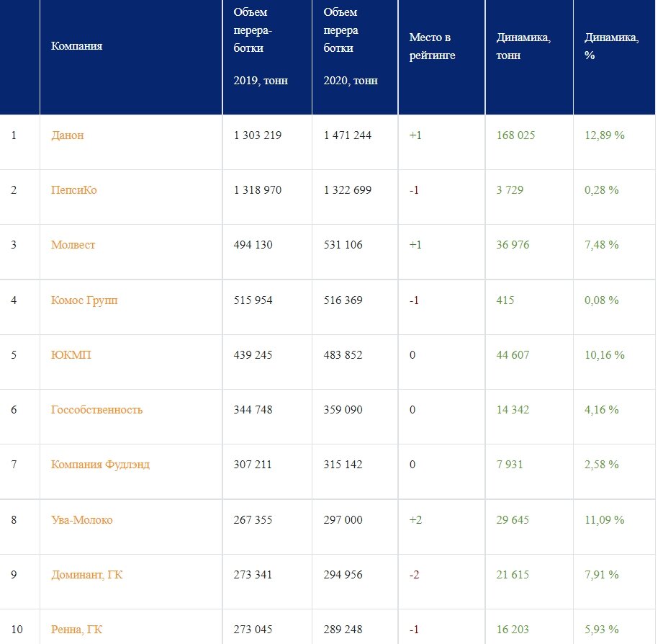
Task: Select the value 297 000
Action: click(x=343, y=520)
